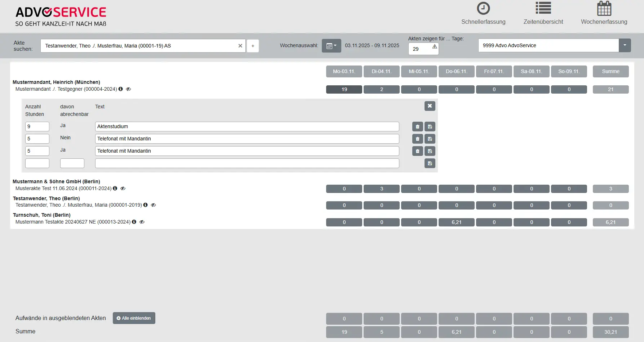Save the empty new time entry row

coord(430,163)
